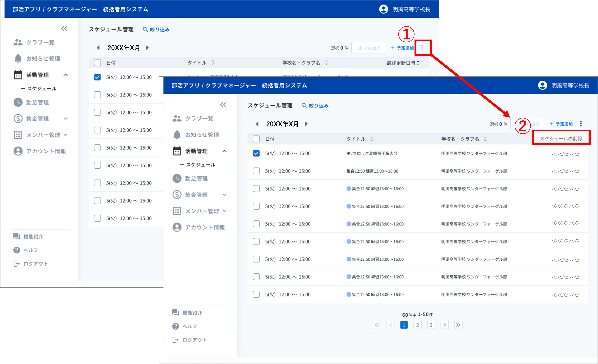The height and width of the screenshot is (364, 598).
Task: Sort by タイトル column in front table
Action: 371,139
